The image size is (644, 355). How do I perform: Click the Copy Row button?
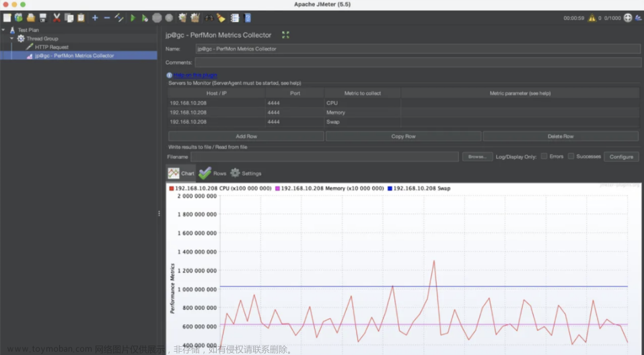(x=403, y=136)
